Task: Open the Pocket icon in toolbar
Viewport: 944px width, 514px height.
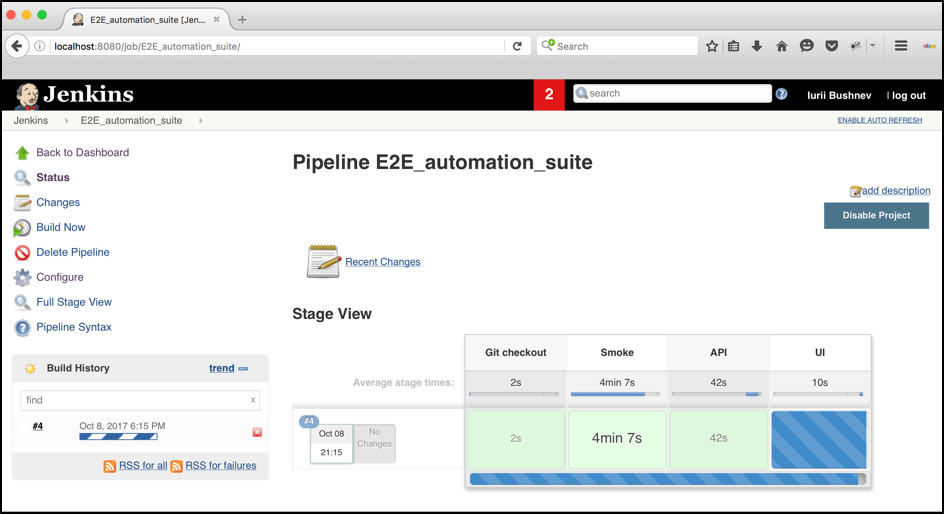Action: 831,46
